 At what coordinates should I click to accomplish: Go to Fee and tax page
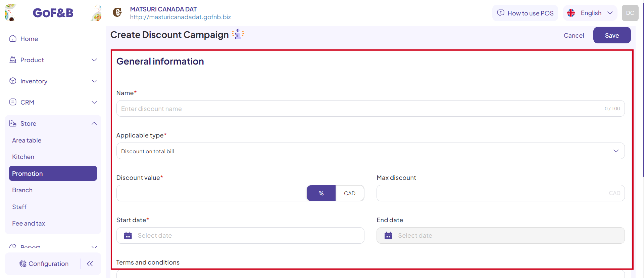tap(29, 224)
